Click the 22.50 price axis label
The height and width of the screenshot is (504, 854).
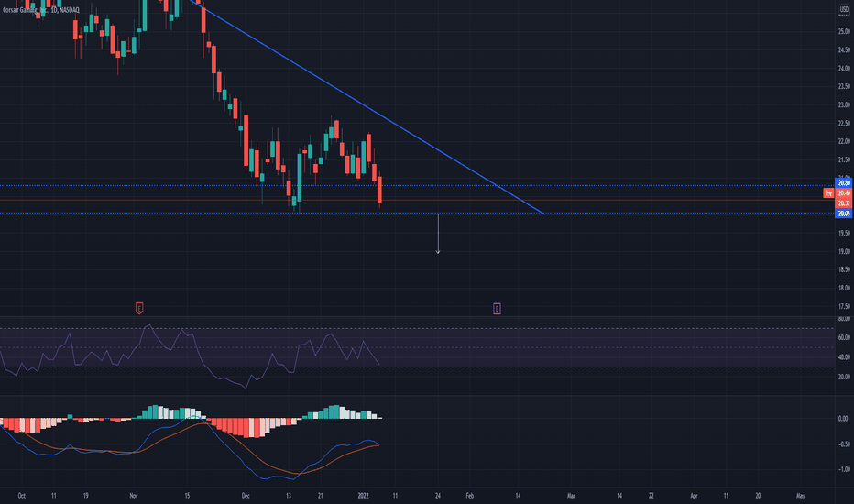click(844, 123)
